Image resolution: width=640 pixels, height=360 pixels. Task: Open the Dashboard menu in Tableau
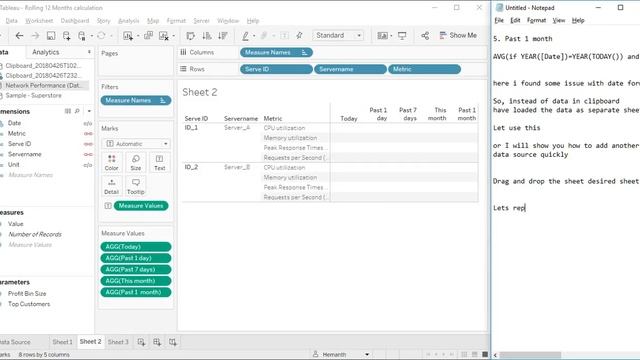75,21
